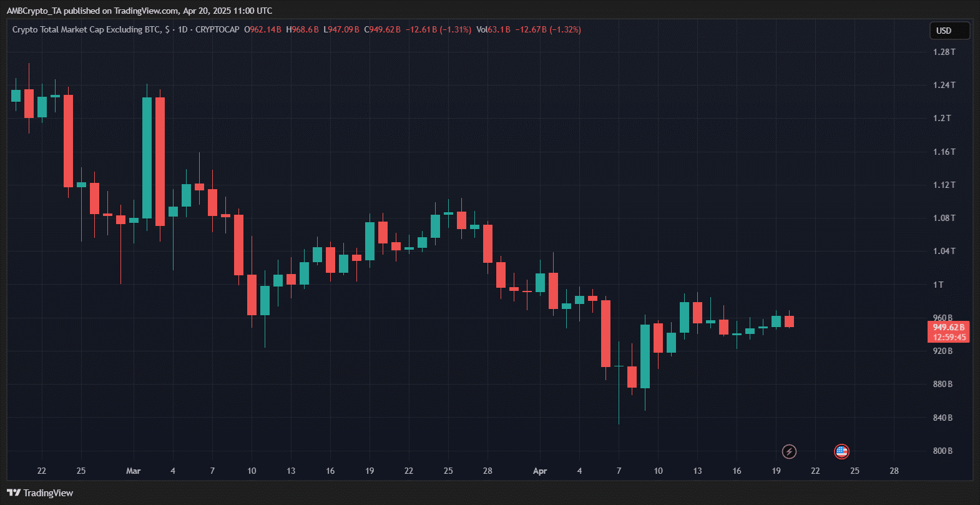Click the Vol 63.1 B volume readout
The width and height of the screenshot is (980, 505).
point(493,29)
